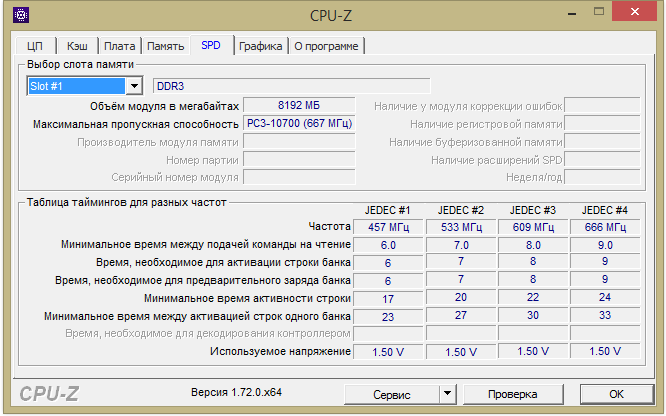Click the JEDEC #3 column header
666x416 pixels.
533,210
